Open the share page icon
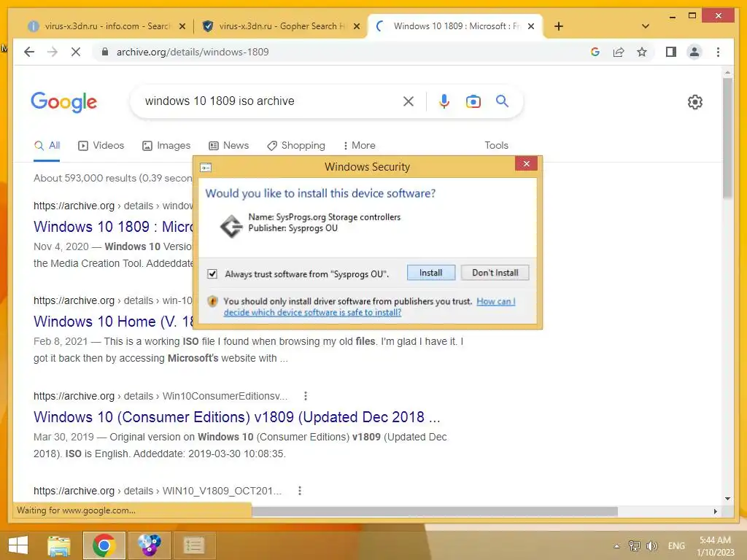The image size is (747, 560). (619, 52)
